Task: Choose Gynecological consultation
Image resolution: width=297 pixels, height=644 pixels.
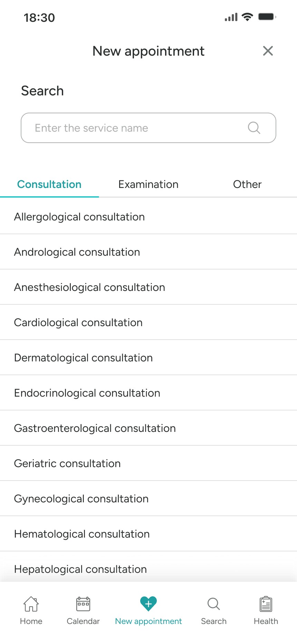Action: point(148,499)
